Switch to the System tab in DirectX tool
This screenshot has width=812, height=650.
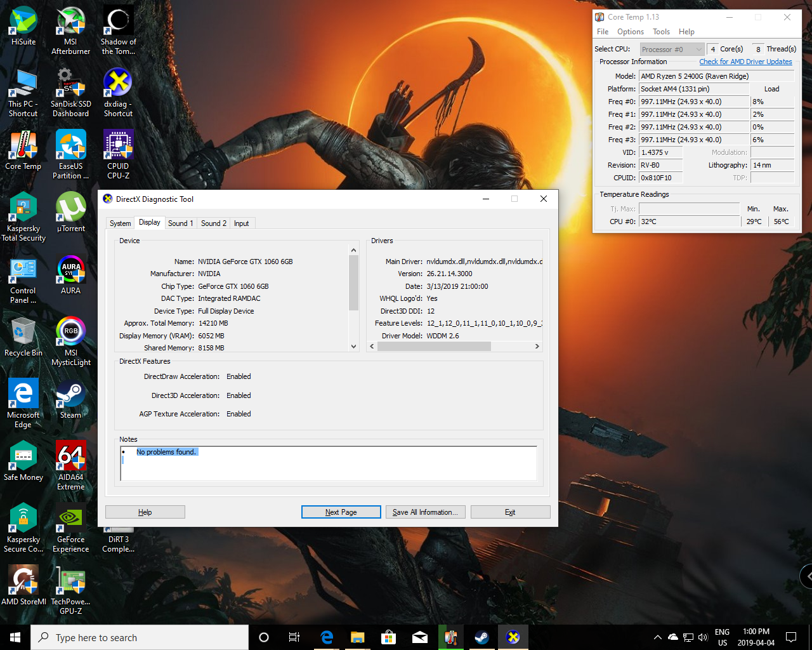point(120,223)
